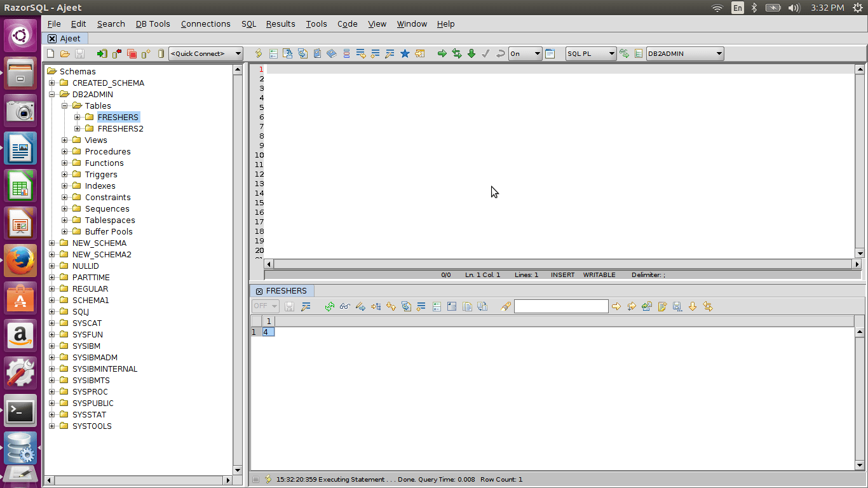The image size is (868, 488).
Task: Open the auto-commit On dropdown
Action: click(525, 54)
